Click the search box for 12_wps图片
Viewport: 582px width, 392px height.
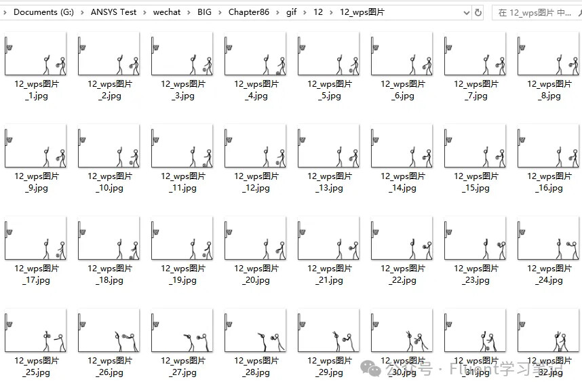click(536, 12)
